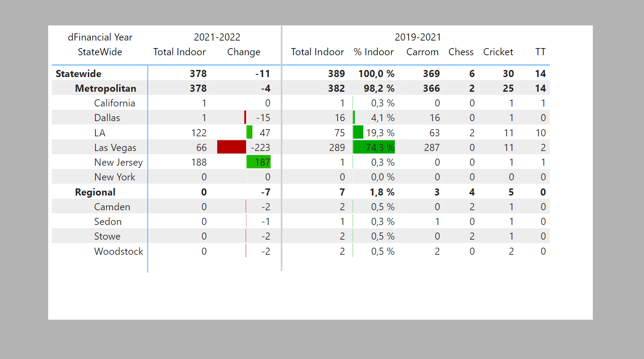Select the 98,2 % Metropolitan value
The height and width of the screenshot is (359, 644).
(380, 88)
